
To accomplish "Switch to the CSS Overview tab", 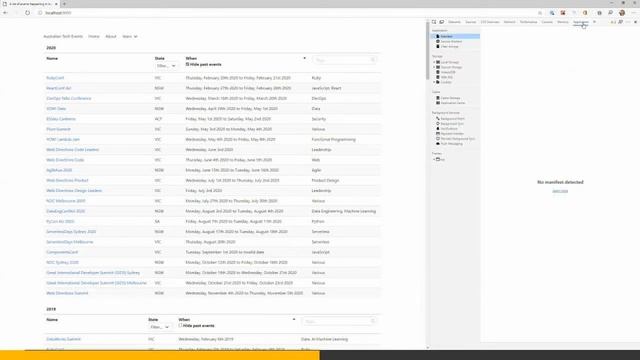I will click(490, 22).
